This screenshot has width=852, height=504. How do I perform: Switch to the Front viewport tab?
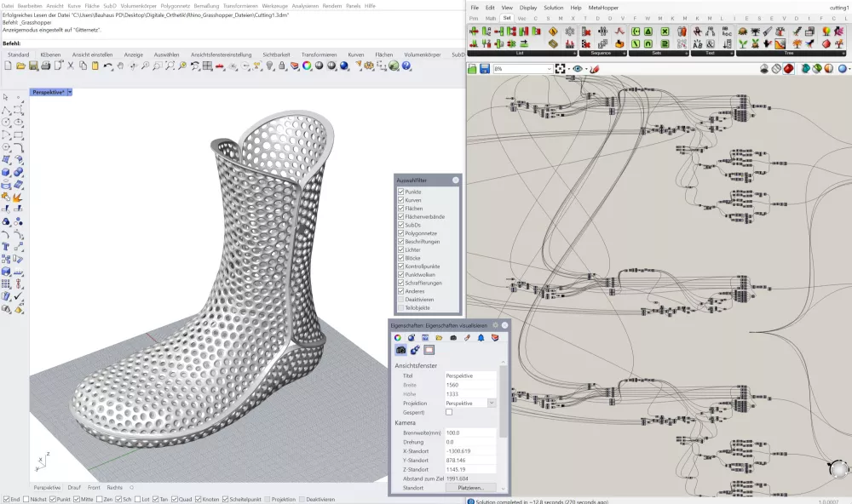tap(94, 488)
